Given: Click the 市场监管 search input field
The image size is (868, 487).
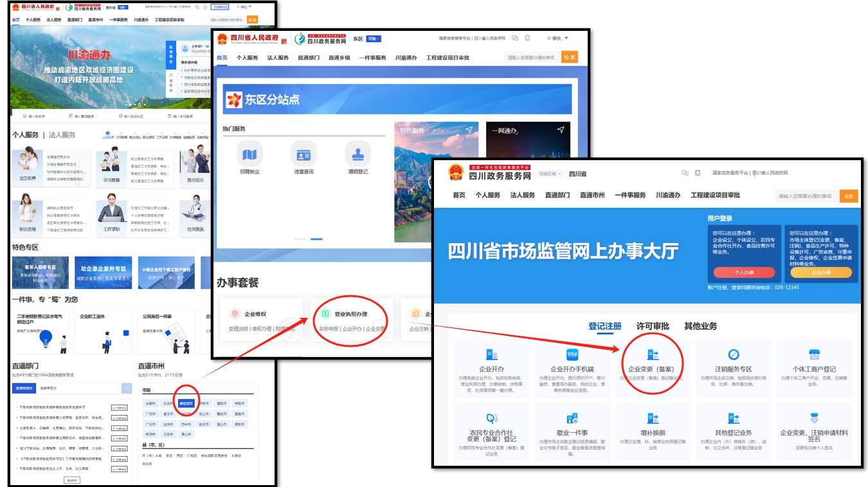Looking at the screenshot, I should click(x=807, y=196).
